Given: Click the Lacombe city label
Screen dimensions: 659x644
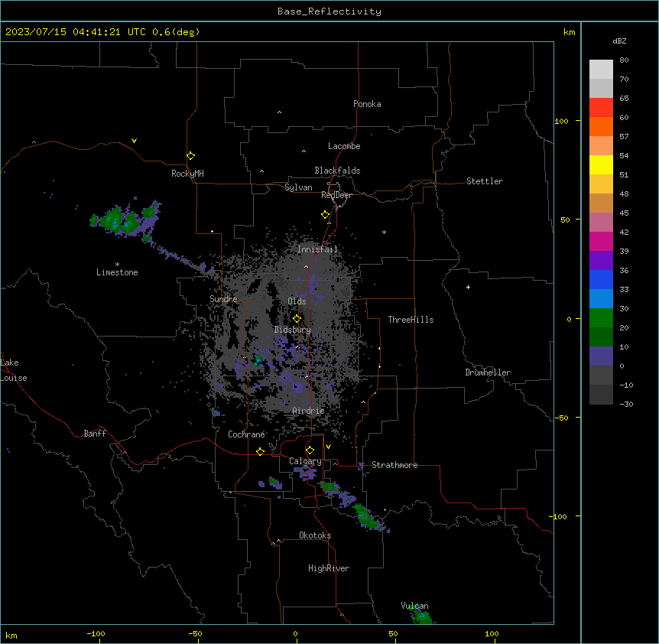Looking at the screenshot, I should click(x=344, y=146).
